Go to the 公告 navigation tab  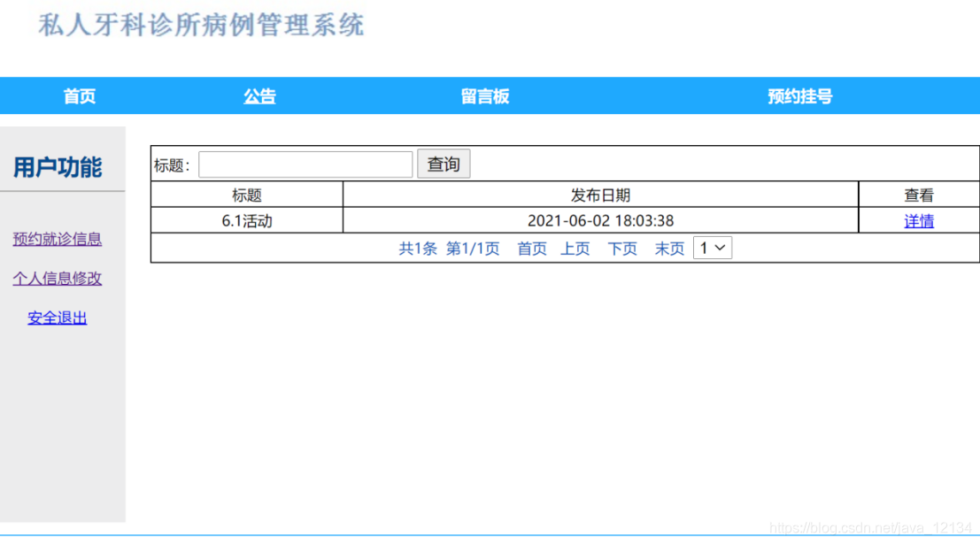pyautogui.click(x=259, y=96)
